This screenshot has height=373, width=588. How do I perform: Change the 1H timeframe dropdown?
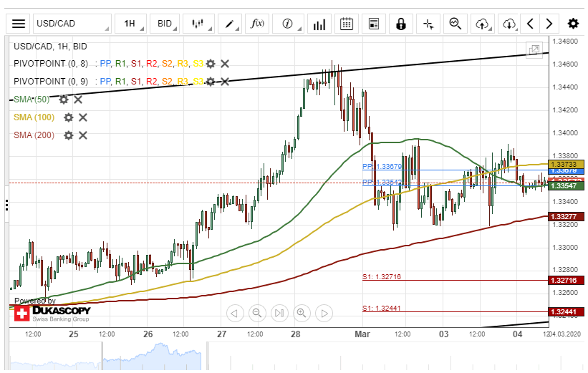(x=130, y=24)
